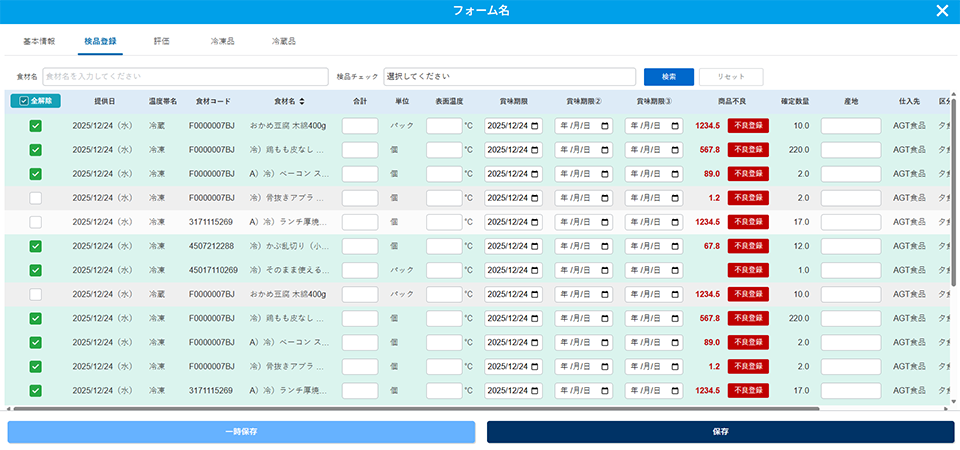
Task: Click the red 67.8 value
Action: [712, 246]
